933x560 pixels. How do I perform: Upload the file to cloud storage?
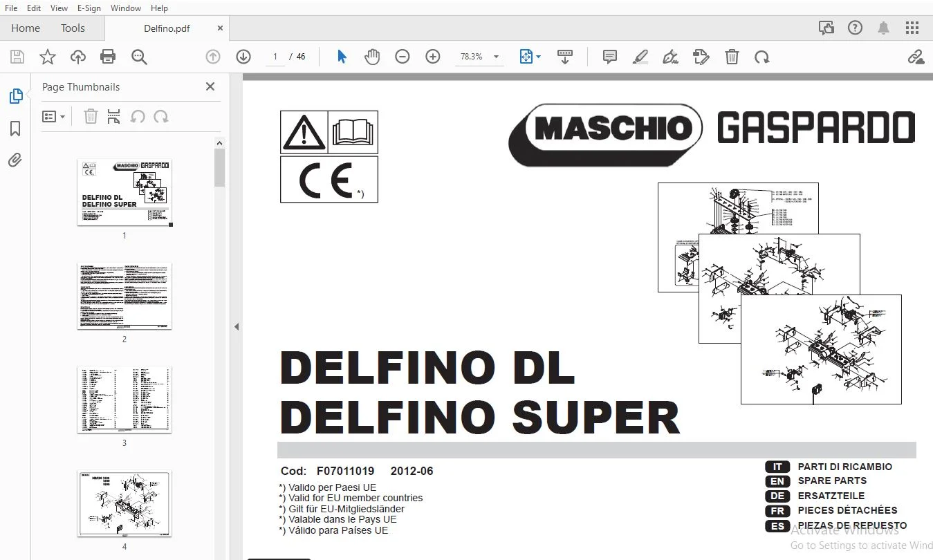tap(78, 57)
